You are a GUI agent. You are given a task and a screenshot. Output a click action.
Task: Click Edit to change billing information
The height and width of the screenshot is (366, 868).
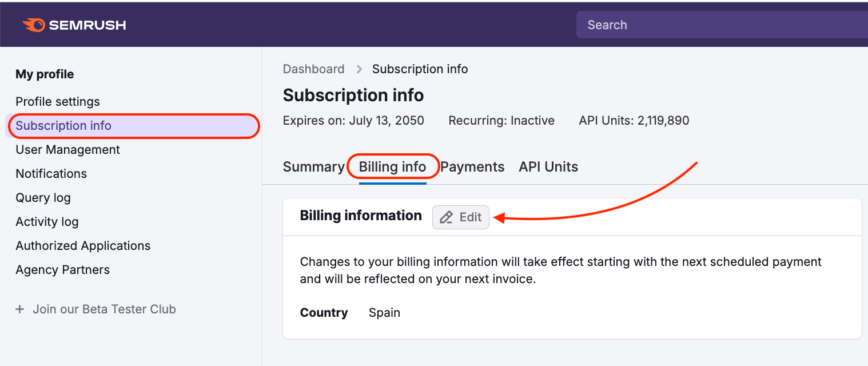pyautogui.click(x=460, y=217)
